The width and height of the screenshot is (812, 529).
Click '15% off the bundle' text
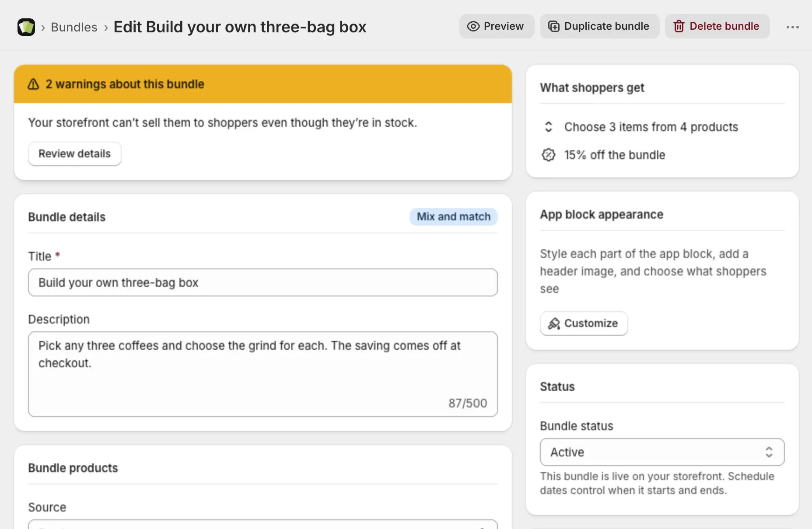[615, 155]
